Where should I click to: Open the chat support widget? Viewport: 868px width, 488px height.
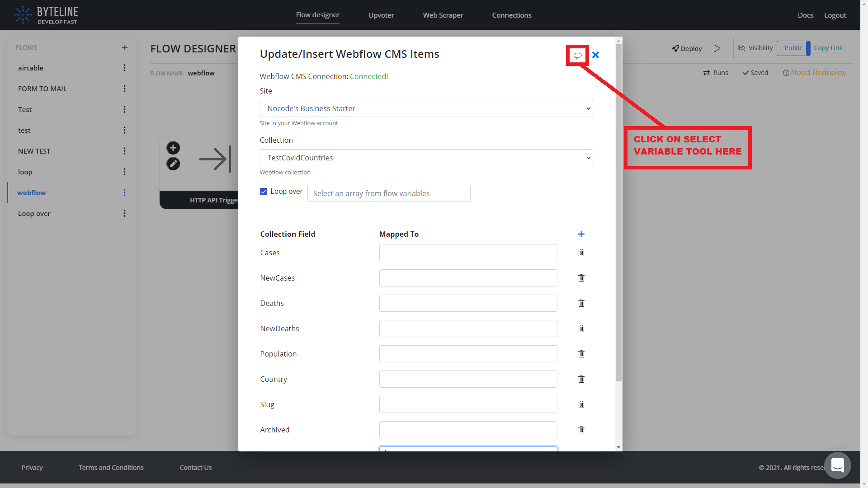838,465
